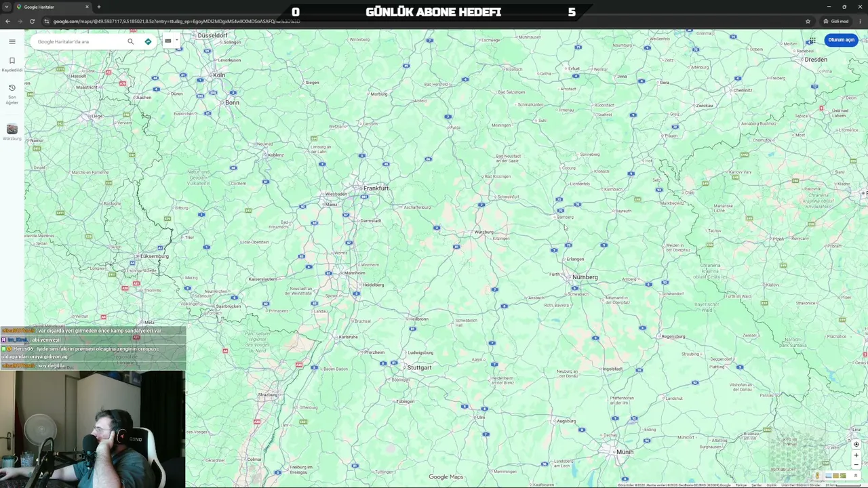868x488 pixels.
Task: Open the Şartlar terms link
Action: (x=757, y=485)
